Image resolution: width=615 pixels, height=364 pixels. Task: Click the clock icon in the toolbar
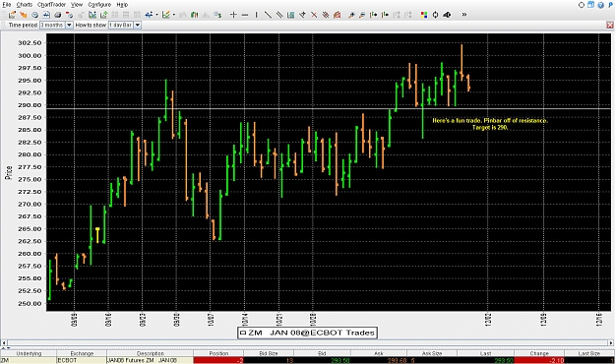34,15
